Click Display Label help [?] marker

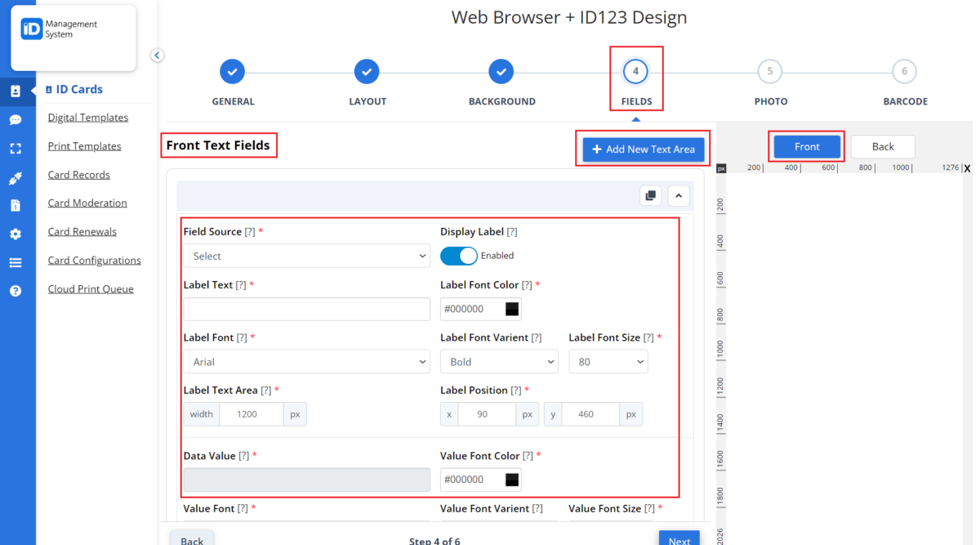512,232
